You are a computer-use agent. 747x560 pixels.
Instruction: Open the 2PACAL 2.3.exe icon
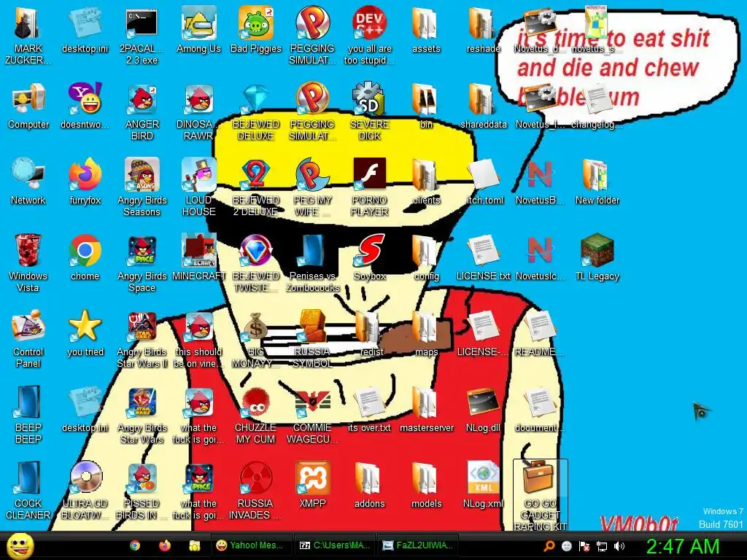[x=142, y=36]
